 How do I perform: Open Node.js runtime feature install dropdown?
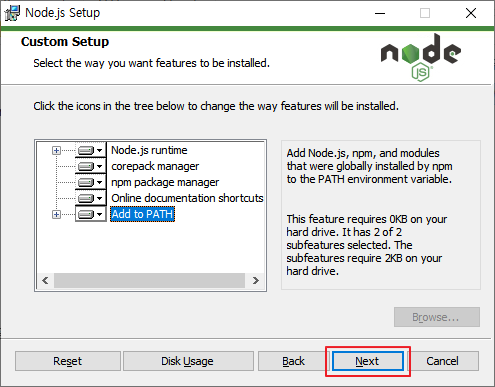point(90,150)
